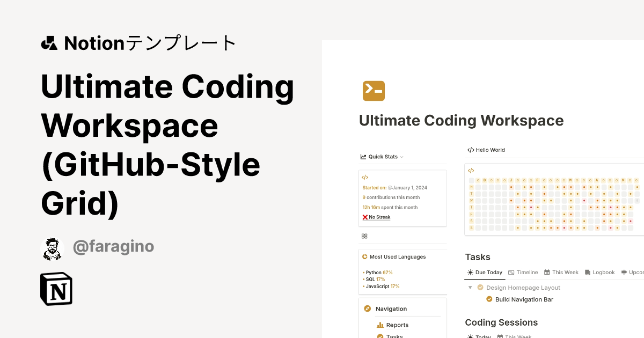Click the code icon beside Hello World

(x=472, y=150)
